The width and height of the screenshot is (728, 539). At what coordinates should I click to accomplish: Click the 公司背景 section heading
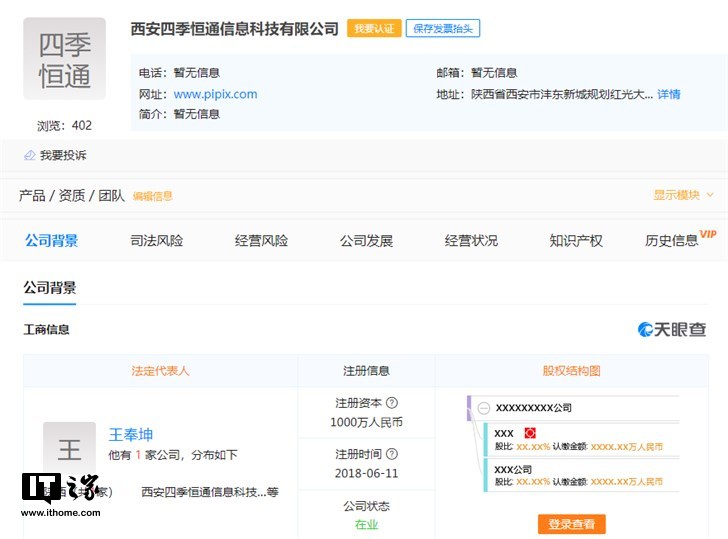50,288
